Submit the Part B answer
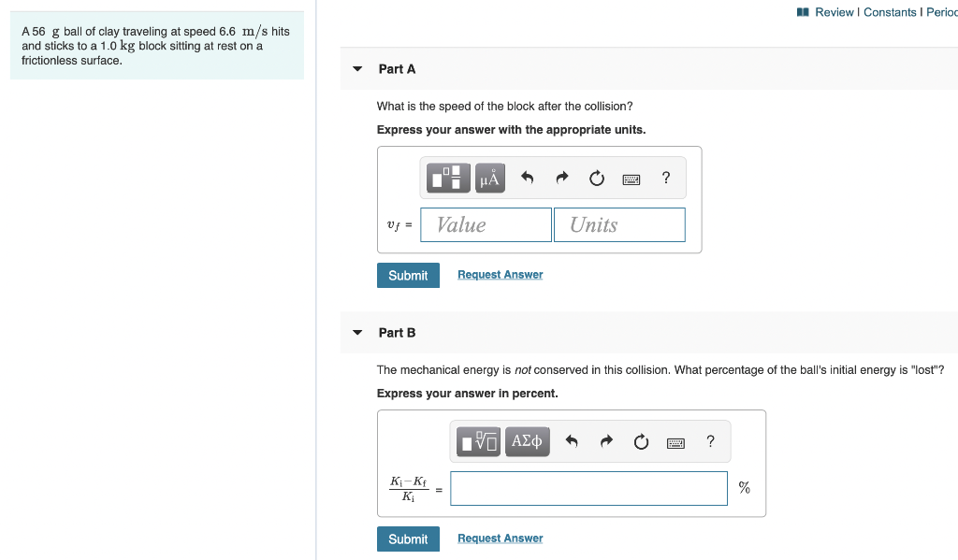The image size is (958, 560). tap(408, 538)
